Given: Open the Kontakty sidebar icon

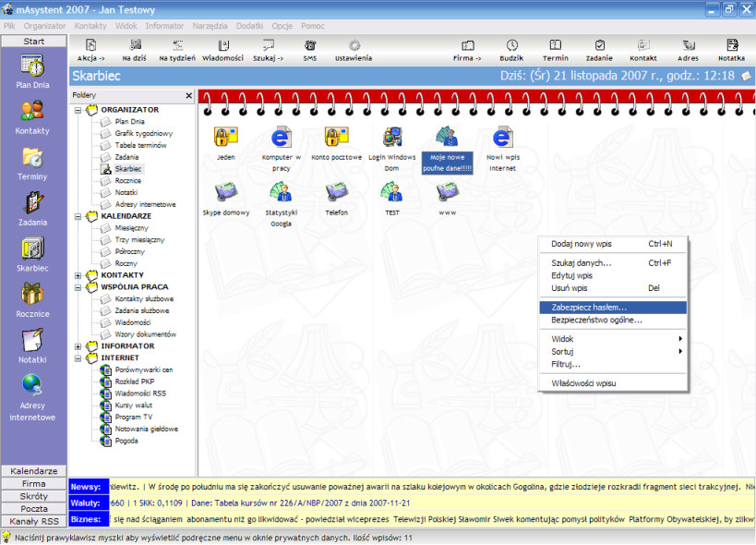Looking at the screenshot, I should pyautogui.click(x=32, y=111).
